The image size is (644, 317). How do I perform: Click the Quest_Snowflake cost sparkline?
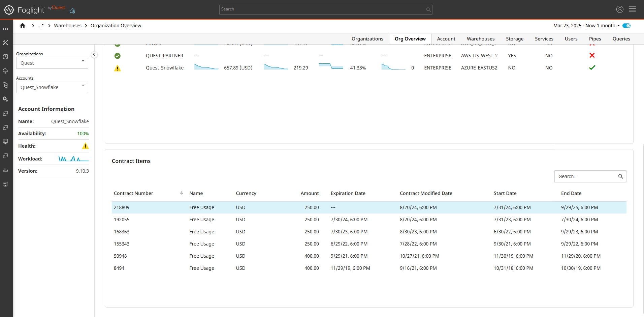[206, 67]
